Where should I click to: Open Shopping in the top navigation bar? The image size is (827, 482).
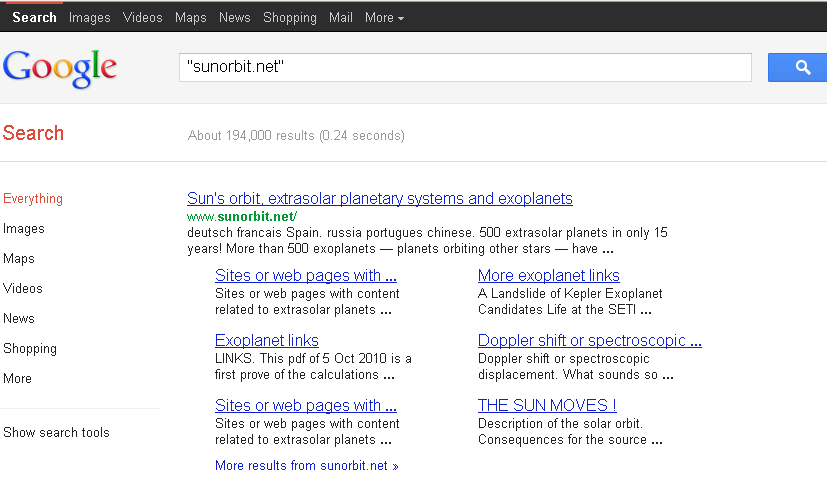290,17
